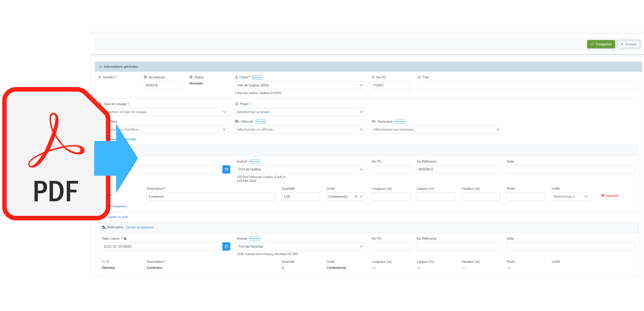
Task: Open the Remorque dropdown
Action: (x=437, y=130)
